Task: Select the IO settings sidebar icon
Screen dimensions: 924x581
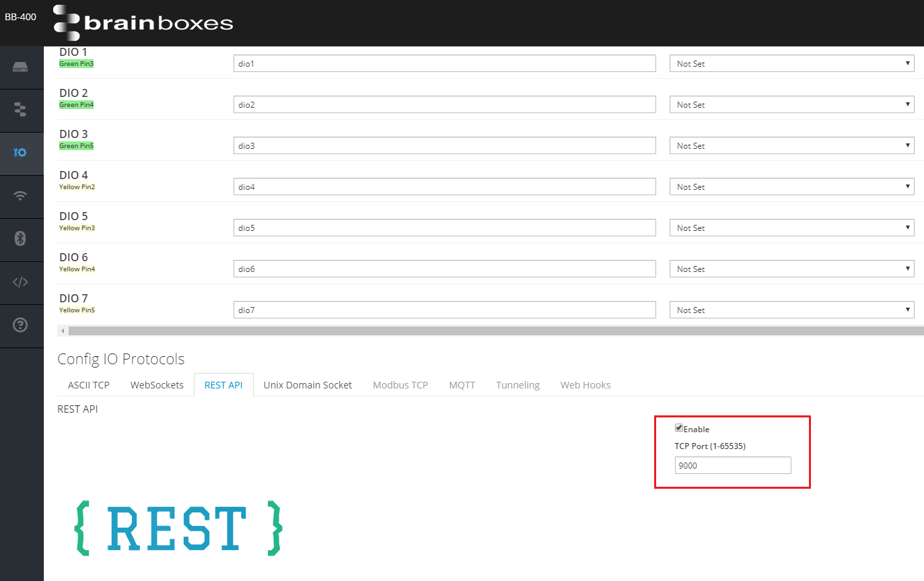Action: (20, 153)
